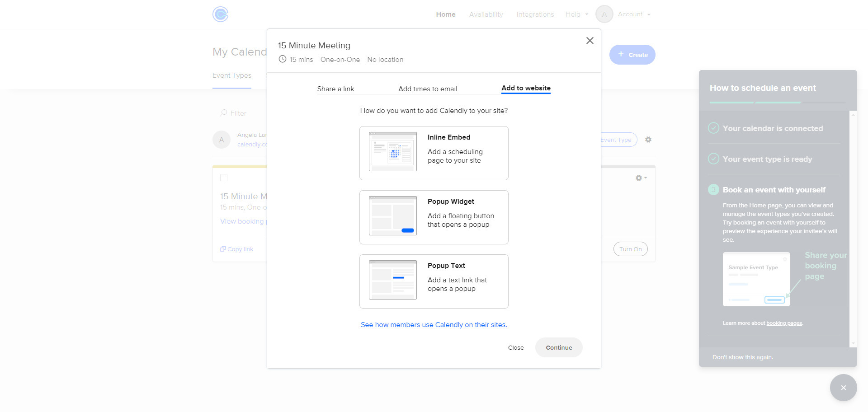Viewport: 868px width, 412px height.
Task: Click the clock icon beside 15 mins
Action: pyautogui.click(x=283, y=59)
